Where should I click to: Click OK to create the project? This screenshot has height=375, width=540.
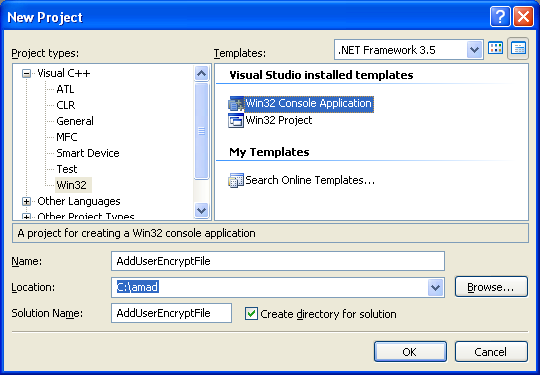click(410, 352)
